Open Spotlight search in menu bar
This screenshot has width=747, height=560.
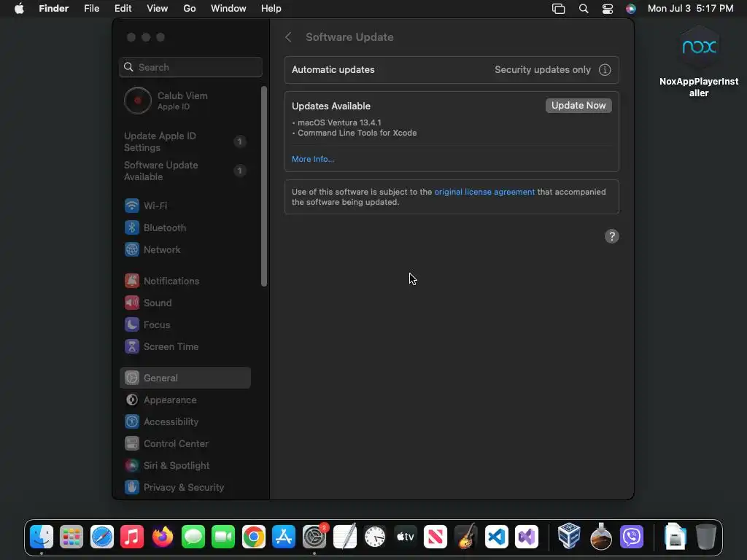[x=584, y=9]
